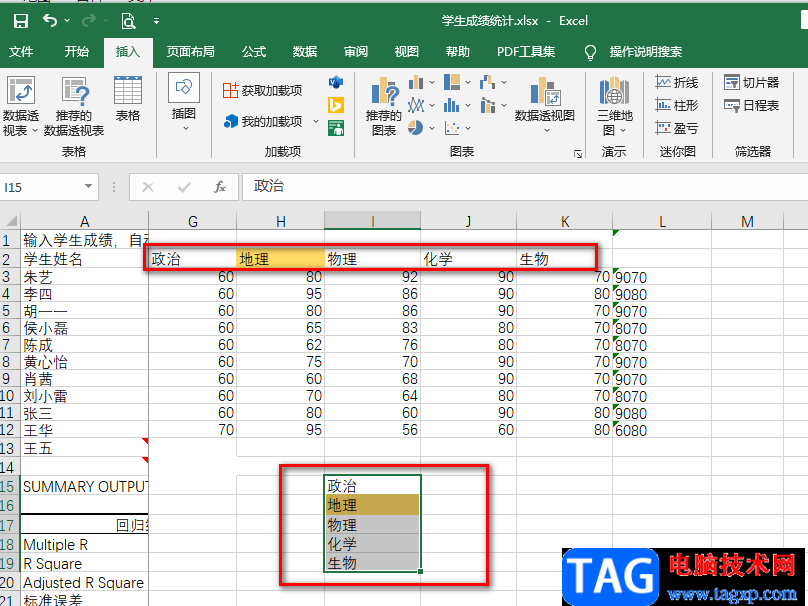Click the cell containing Multiple R

tap(85, 545)
